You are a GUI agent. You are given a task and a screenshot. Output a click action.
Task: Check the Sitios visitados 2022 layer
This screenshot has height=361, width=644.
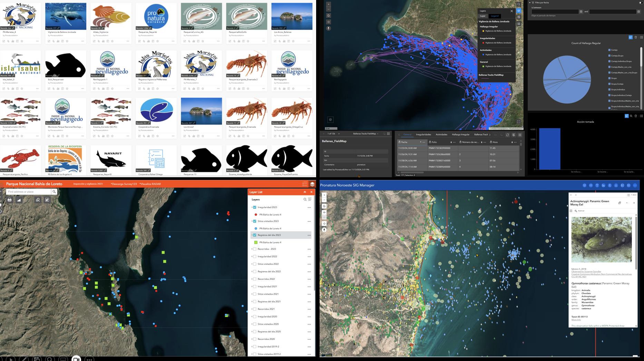(x=255, y=264)
